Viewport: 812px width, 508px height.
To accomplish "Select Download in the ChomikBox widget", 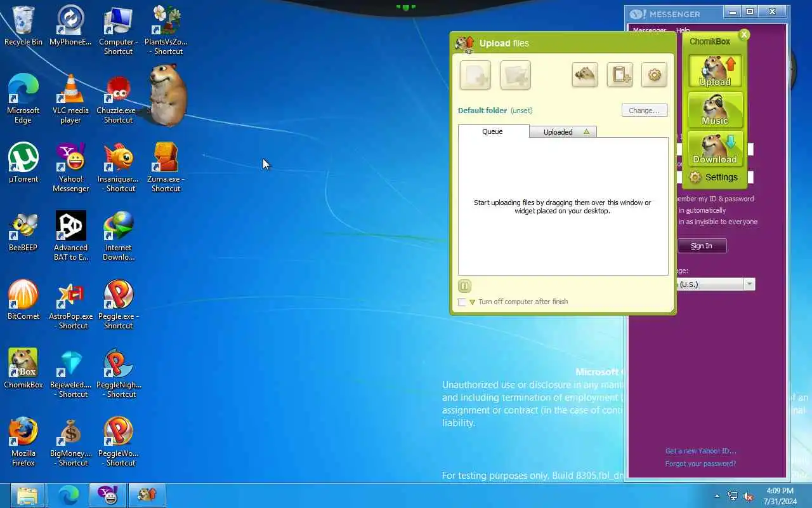I will tap(715, 149).
